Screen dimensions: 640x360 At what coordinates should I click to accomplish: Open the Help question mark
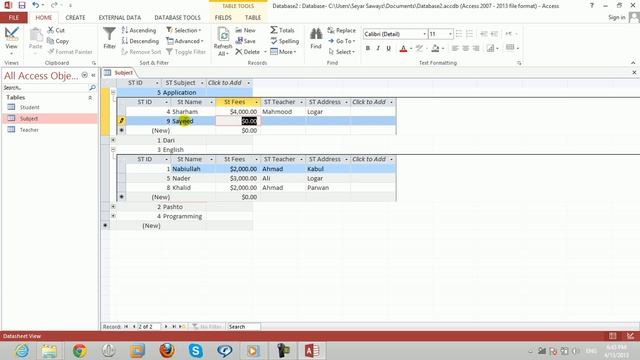[592, 5]
